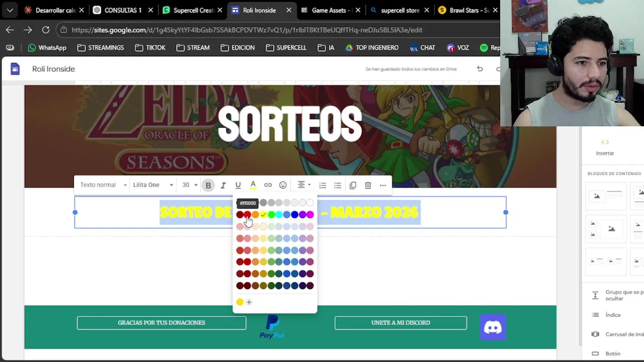Open Google Sites home logo icon

pyautogui.click(x=15, y=69)
